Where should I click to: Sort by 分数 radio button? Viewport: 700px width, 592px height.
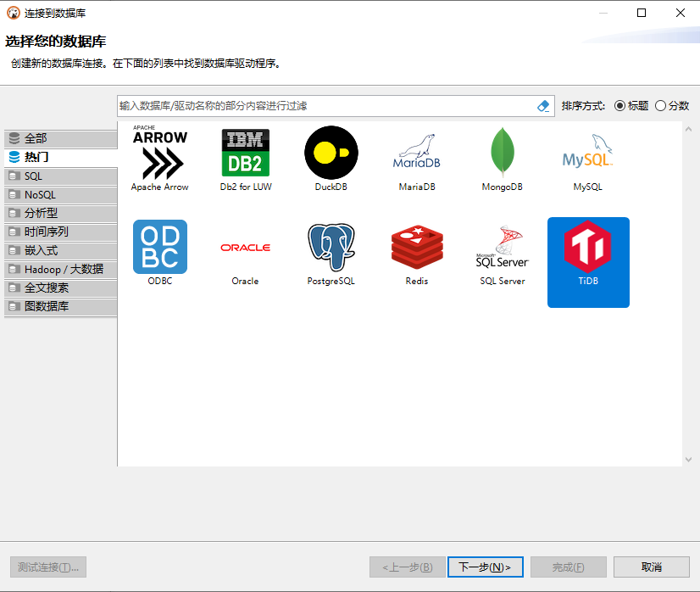[660, 106]
